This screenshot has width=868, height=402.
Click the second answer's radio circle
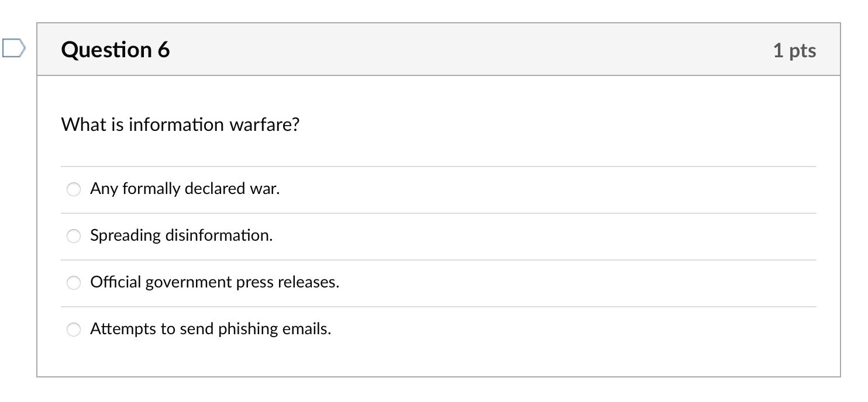(x=74, y=236)
